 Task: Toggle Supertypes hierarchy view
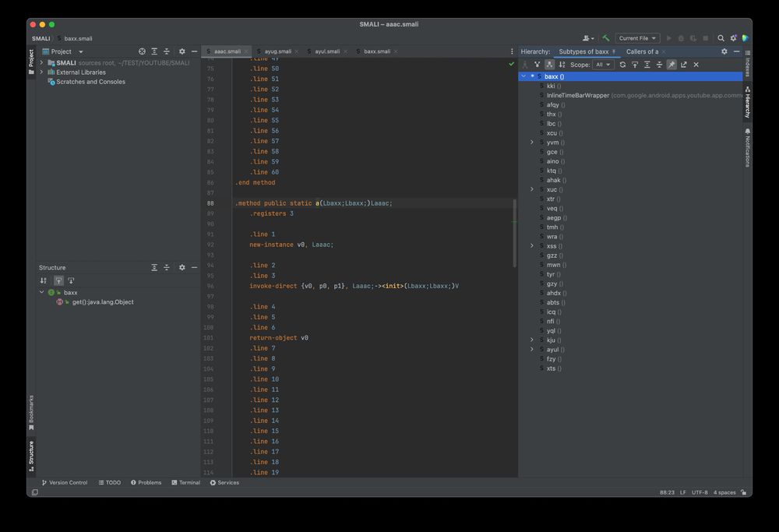click(537, 65)
